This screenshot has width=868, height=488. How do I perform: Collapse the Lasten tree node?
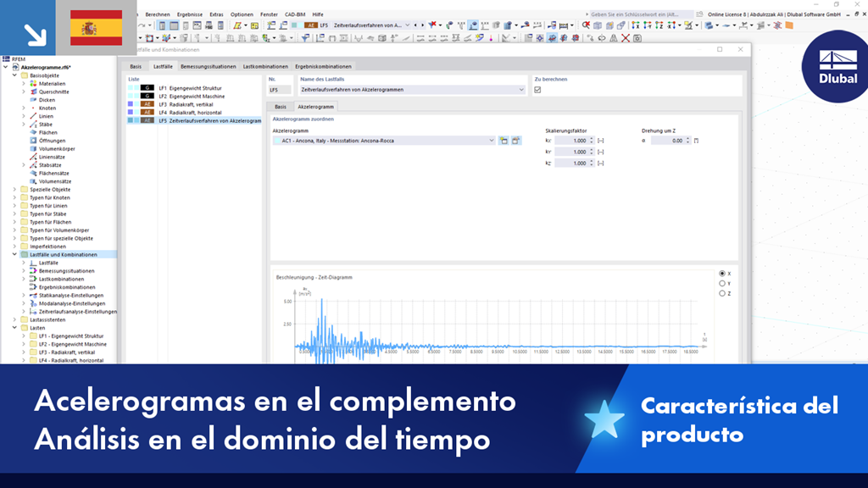[x=15, y=328]
